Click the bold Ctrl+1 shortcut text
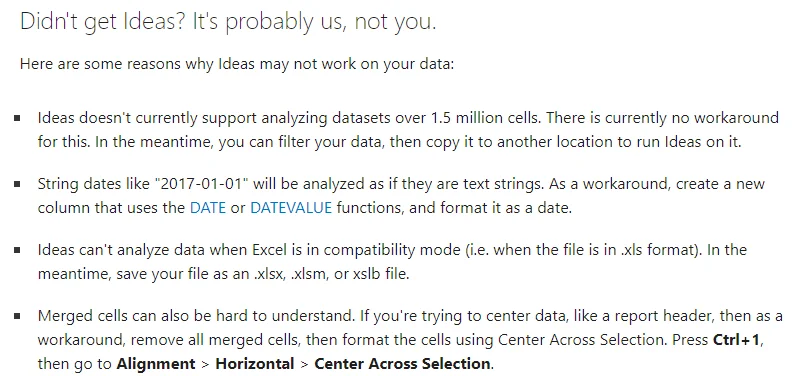 (x=736, y=340)
